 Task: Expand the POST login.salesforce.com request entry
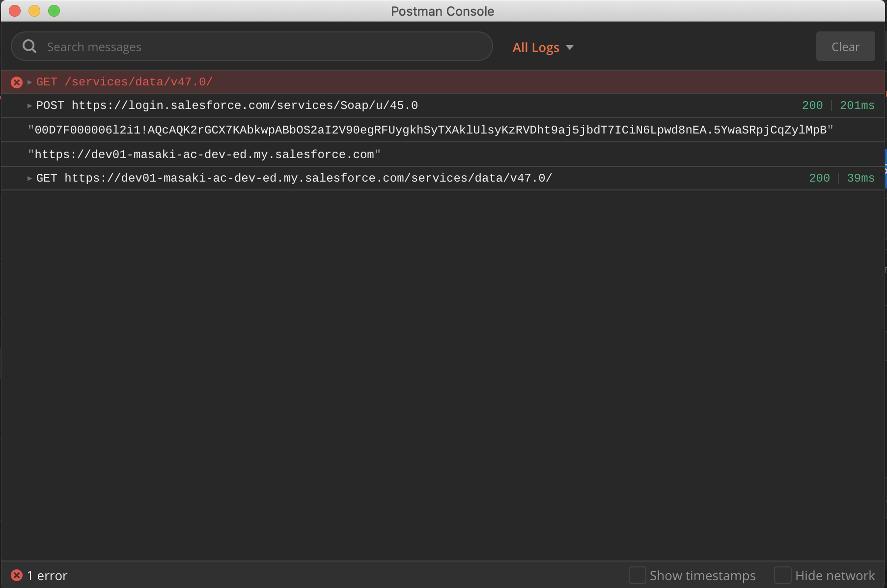pyautogui.click(x=29, y=106)
